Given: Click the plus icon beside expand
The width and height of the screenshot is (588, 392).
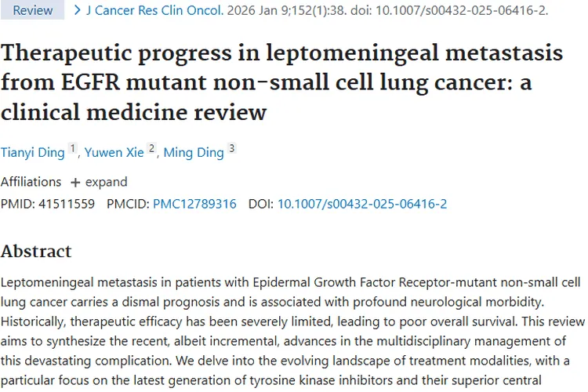Looking at the screenshot, I should (x=75, y=182).
